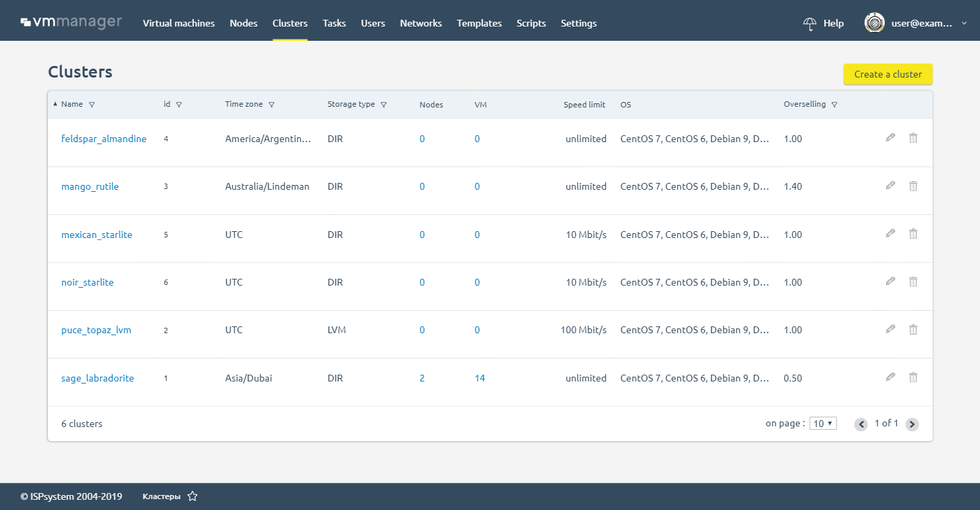Click the Create a cluster button
Image resolution: width=980 pixels, height=510 pixels.
[x=888, y=74]
